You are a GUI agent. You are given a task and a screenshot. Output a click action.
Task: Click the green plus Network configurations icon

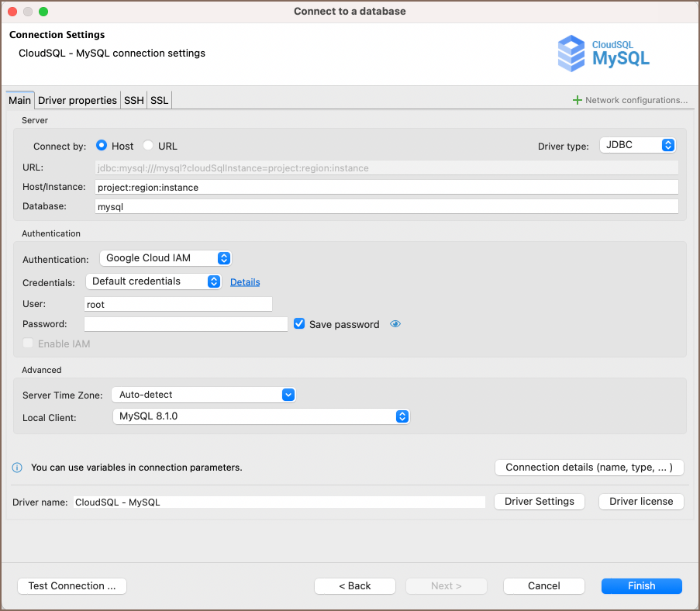pyautogui.click(x=577, y=100)
